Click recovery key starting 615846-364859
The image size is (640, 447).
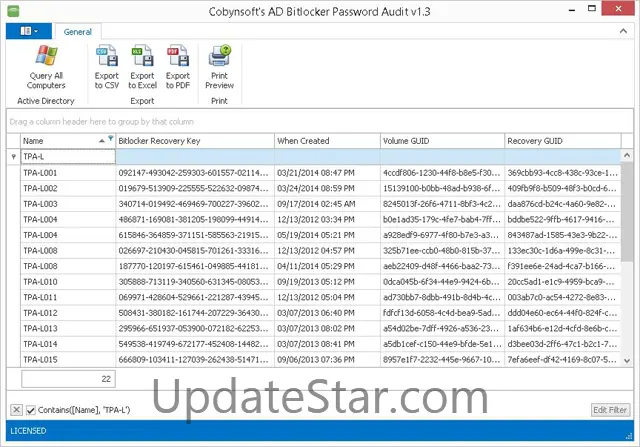(x=193, y=235)
